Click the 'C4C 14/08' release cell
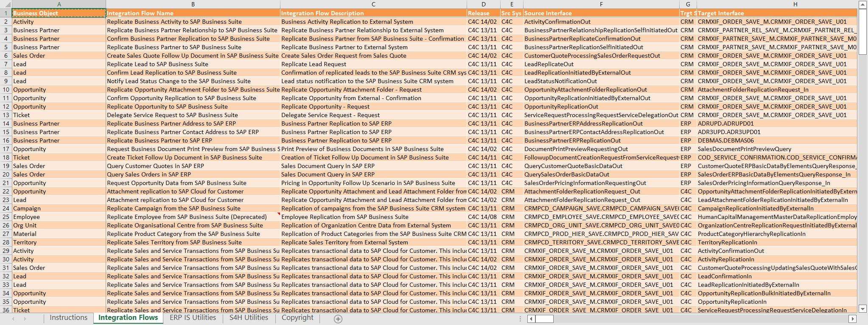The height and width of the screenshot is (325, 868). click(483, 217)
